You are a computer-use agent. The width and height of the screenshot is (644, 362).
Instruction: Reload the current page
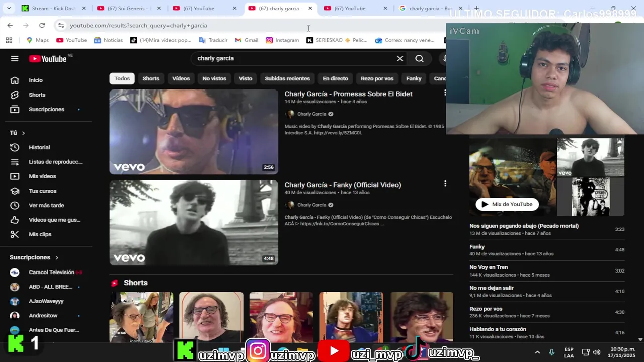[x=42, y=25]
